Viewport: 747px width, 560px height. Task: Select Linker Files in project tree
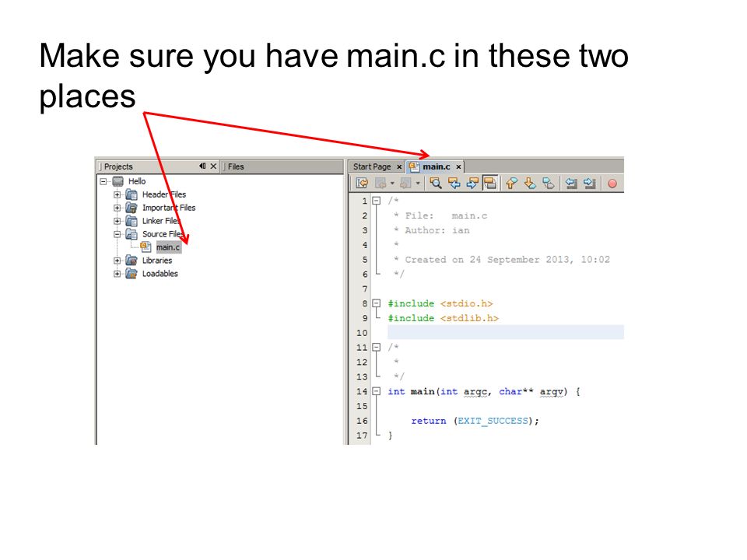162,221
